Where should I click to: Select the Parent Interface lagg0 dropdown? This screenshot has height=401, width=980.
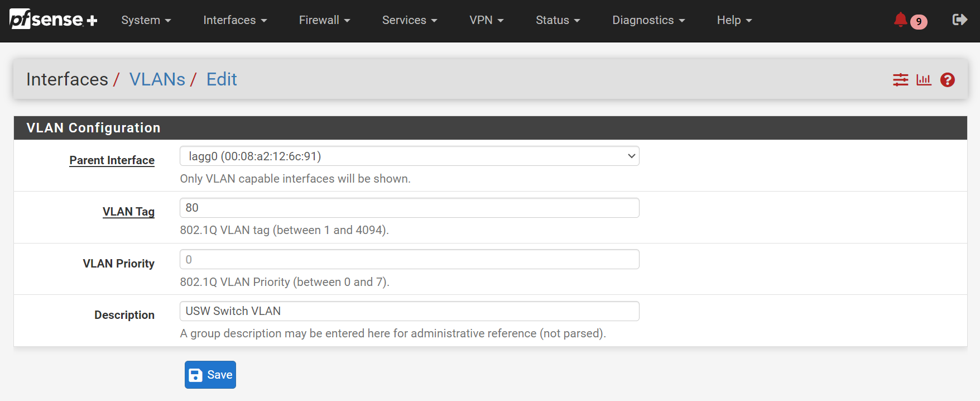click(x=409, y=156)
